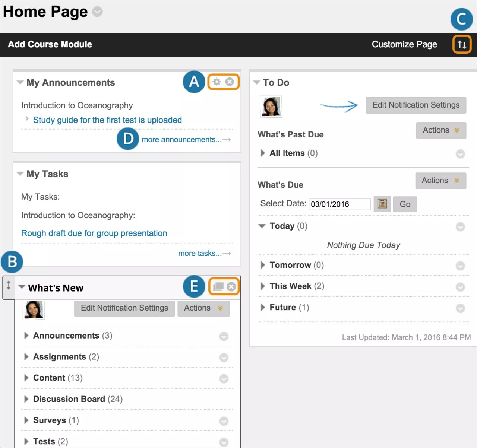Click the keyboard accessible reordering icon

click(462, 44)
